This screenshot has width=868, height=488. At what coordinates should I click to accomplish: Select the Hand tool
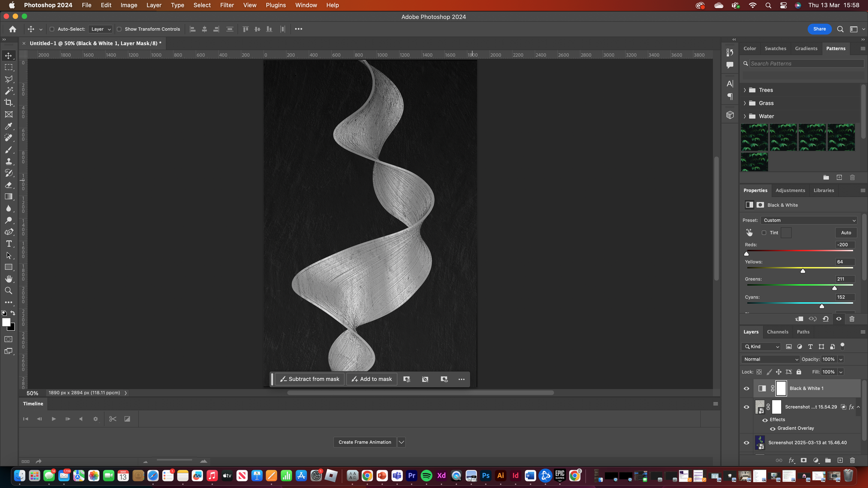click(9, 279)
